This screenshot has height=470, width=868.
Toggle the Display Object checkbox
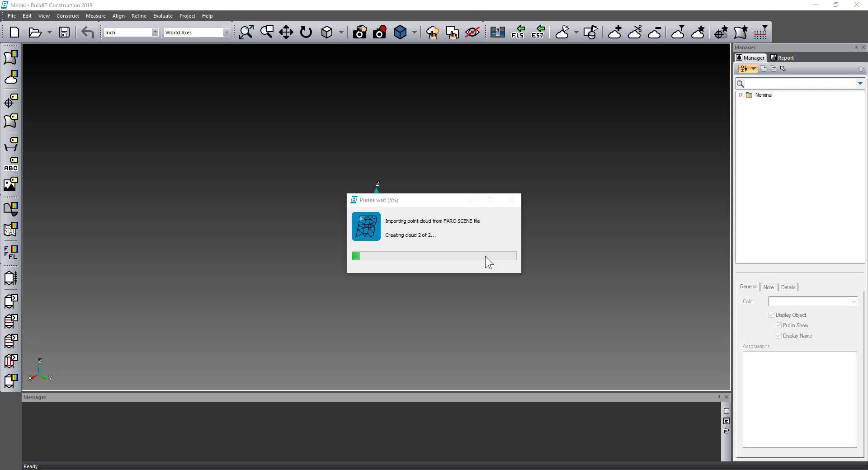tap(771, 315)
